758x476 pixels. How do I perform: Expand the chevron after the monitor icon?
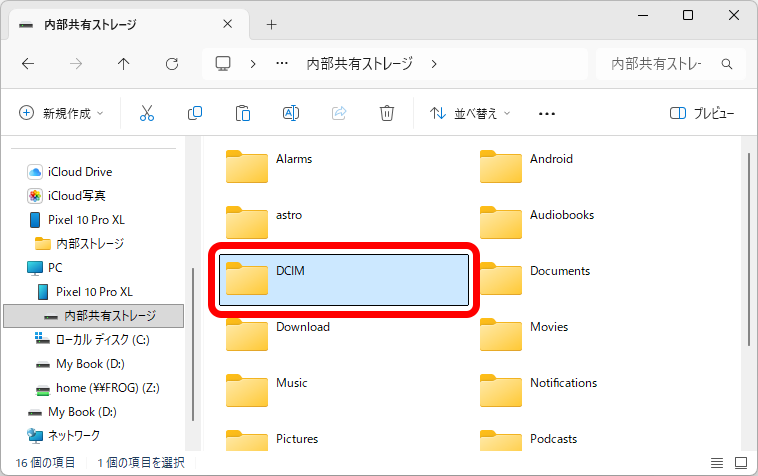(253, 64)
